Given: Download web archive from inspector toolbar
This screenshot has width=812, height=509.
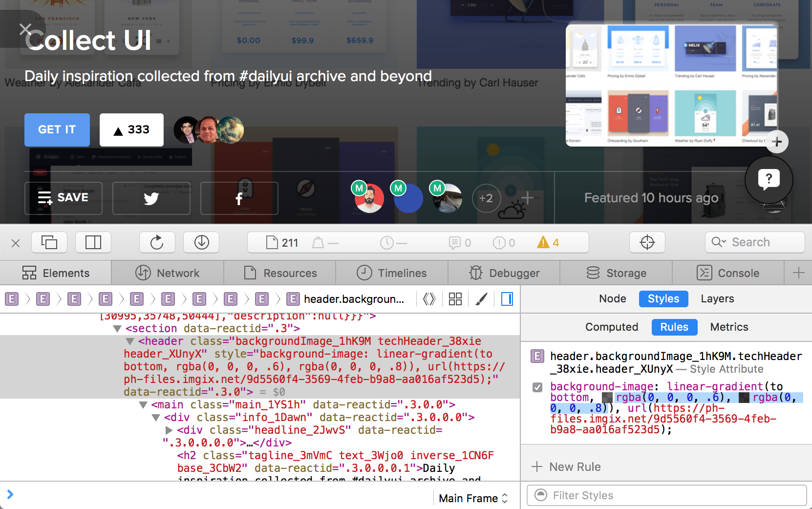Looking at the screenshot, I should (x=201, y=242).
